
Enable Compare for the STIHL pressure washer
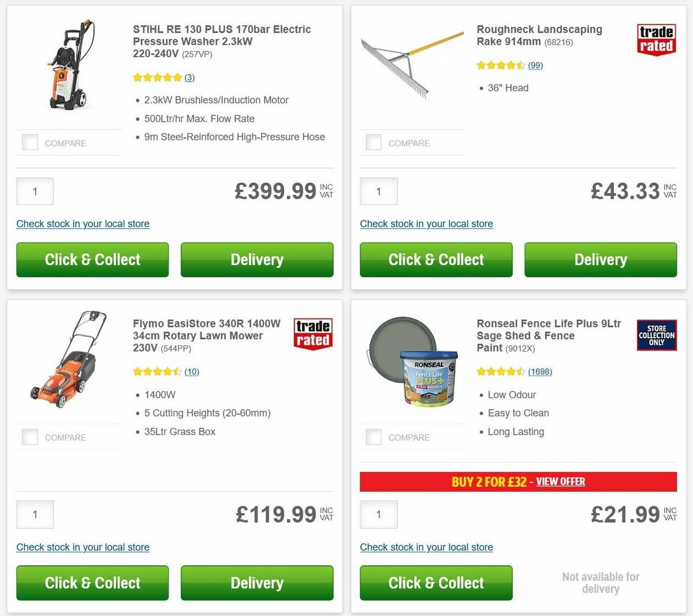tap(29, 142)
